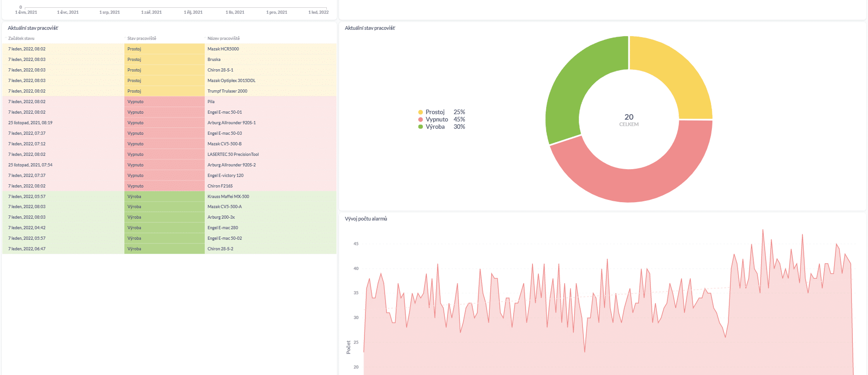Click the 25 listopad, 2021, 07:54 start date
Image resolution: width=868 pixels, height=375 pixels.
coord(30,165)
